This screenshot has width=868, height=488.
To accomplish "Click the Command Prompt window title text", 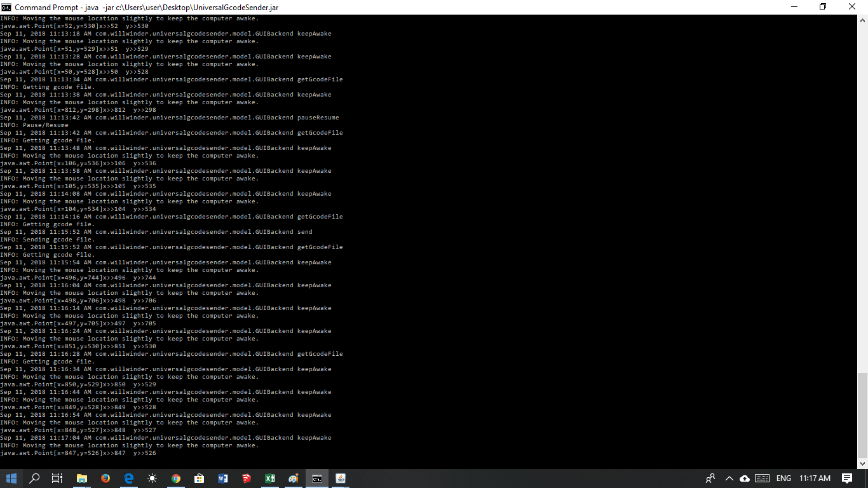I will pos(146,7).
